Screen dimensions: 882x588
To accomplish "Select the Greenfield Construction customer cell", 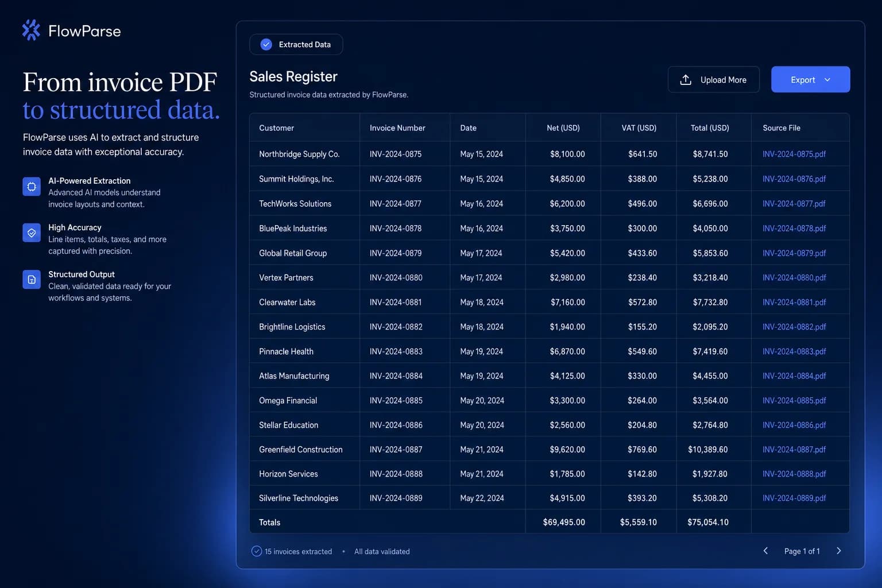I will tap(304, 450).
